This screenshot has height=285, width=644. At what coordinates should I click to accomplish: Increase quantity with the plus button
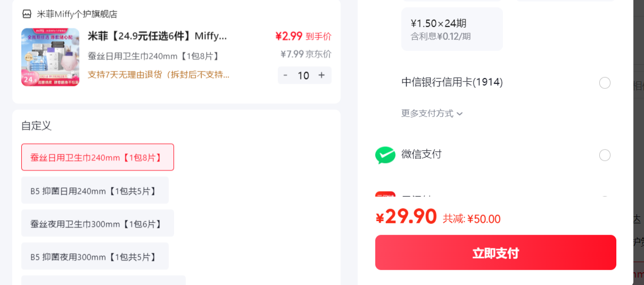pyautogui.click(x=321, y=76)
